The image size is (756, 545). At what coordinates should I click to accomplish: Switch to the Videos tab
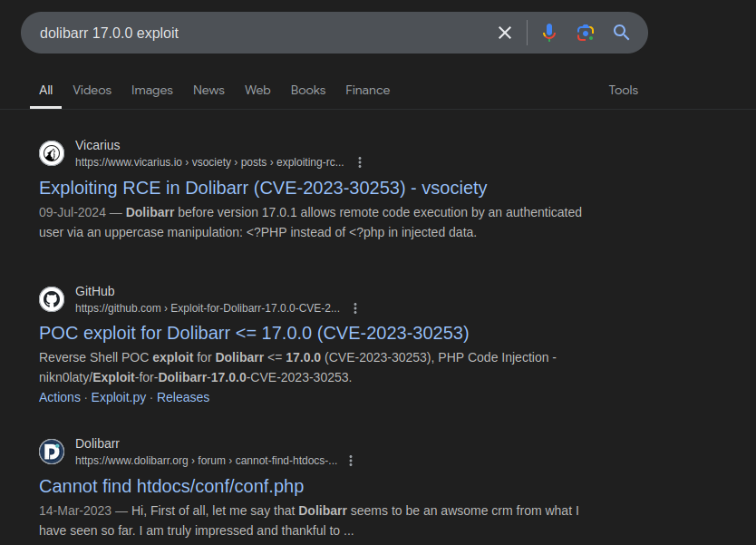(x=92, y=90)
